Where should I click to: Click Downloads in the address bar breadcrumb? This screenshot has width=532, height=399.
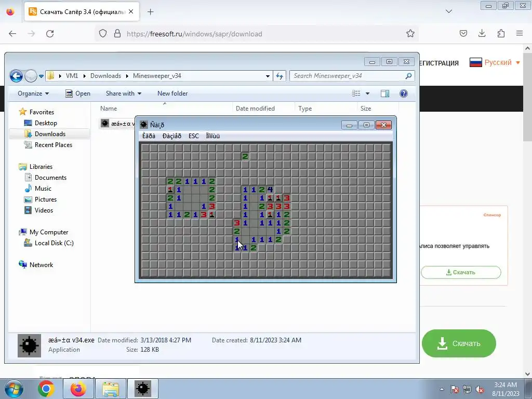click(x=105, y=76)
